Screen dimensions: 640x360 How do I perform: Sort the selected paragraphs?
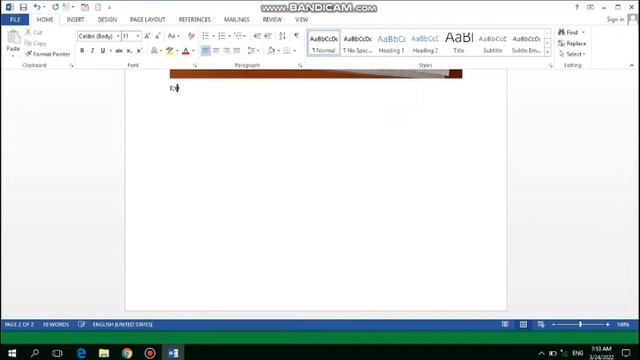click(282, 36)
